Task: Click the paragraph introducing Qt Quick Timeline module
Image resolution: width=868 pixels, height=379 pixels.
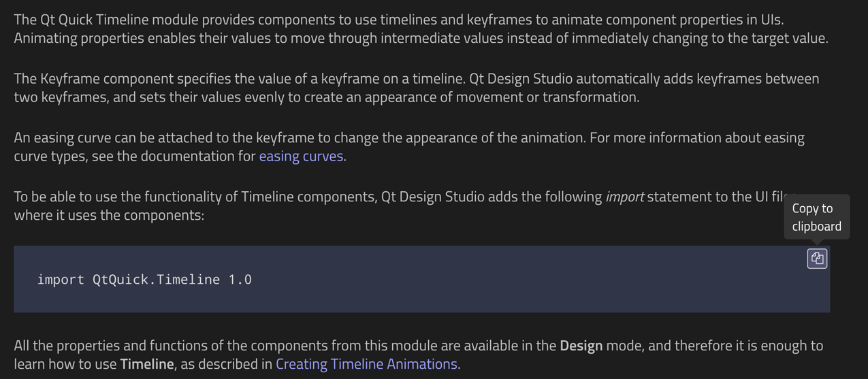Action: (x=421, y=29)
